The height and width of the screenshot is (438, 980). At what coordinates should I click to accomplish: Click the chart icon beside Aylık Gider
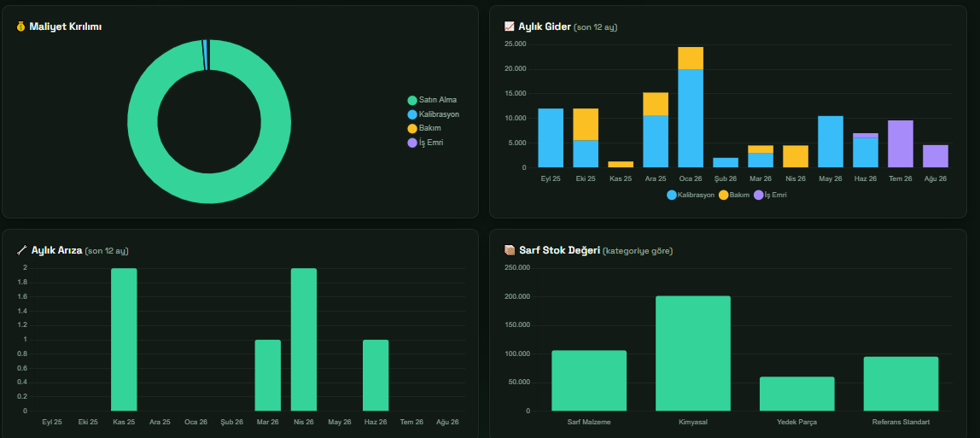click(509, 26)
